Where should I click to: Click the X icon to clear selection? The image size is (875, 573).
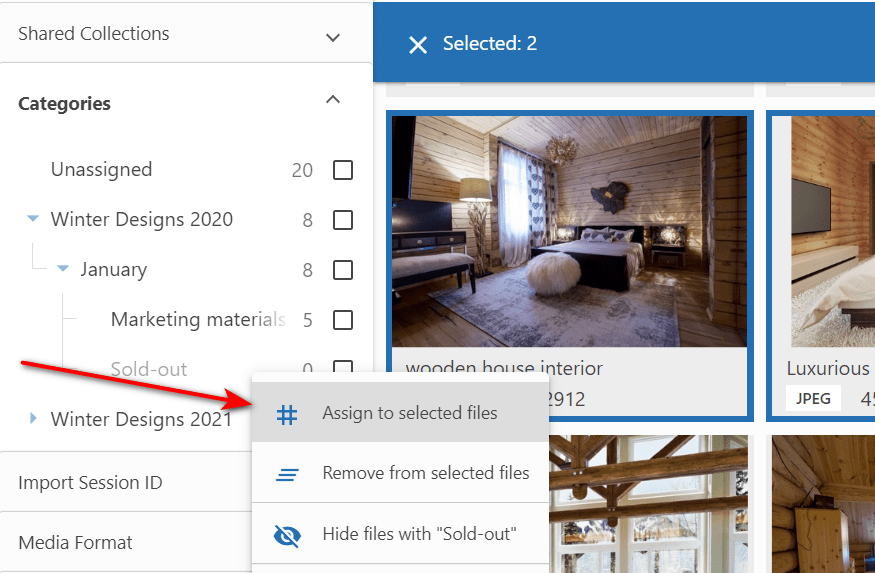[418, 44]
